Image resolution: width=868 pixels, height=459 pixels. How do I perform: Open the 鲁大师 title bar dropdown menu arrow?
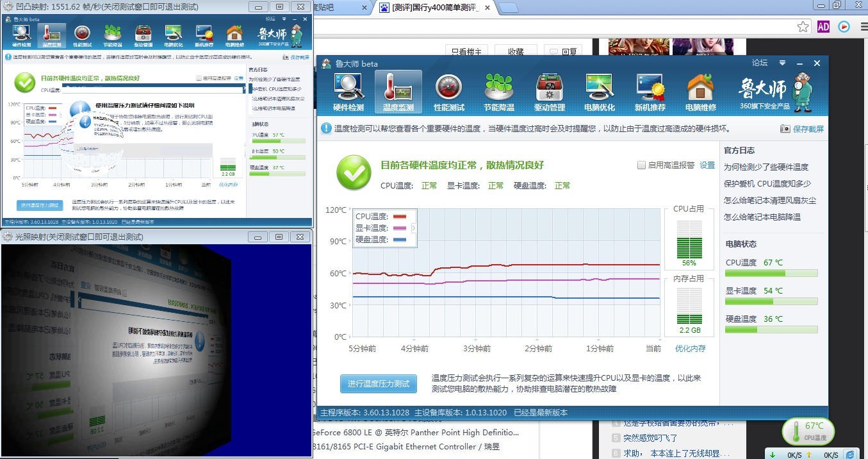[x=782, y=63]
